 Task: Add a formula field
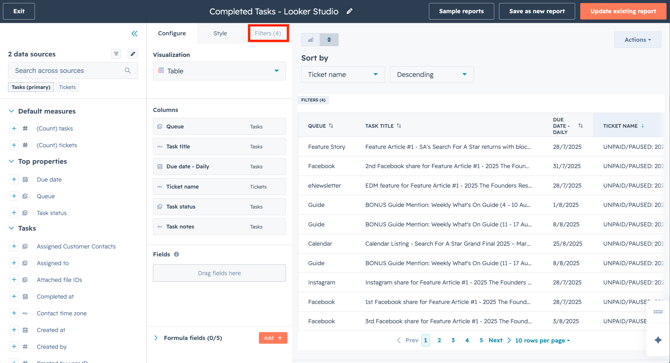point(273,338)
